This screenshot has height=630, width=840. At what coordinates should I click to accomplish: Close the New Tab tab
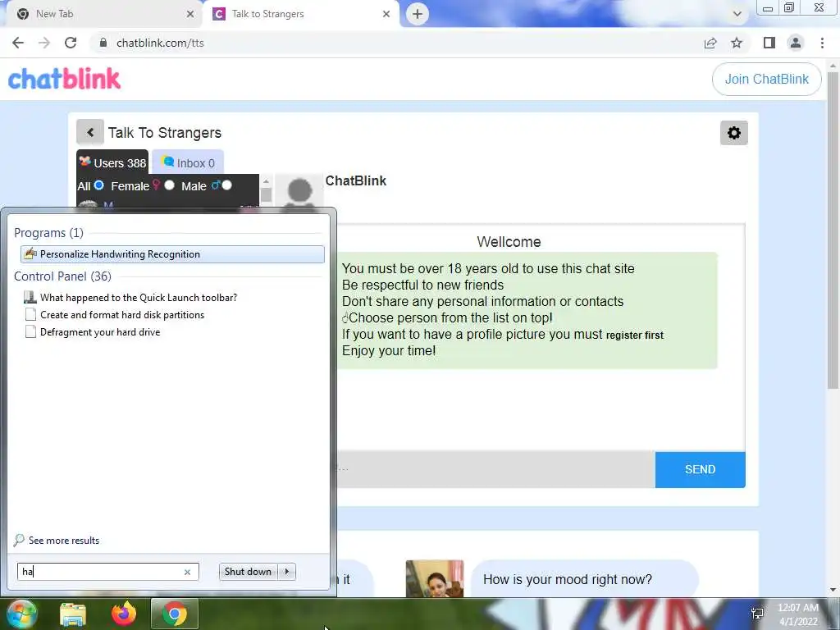point(190,14)
